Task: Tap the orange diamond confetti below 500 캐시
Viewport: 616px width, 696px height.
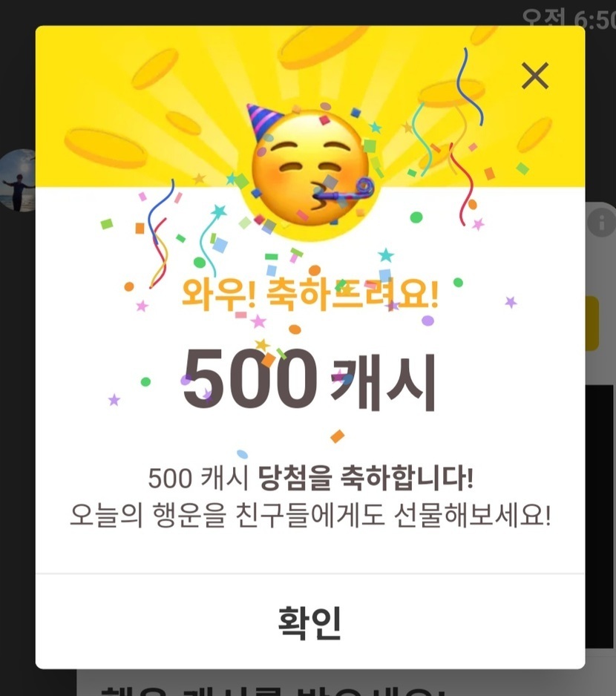Action: tap(338, 436)
